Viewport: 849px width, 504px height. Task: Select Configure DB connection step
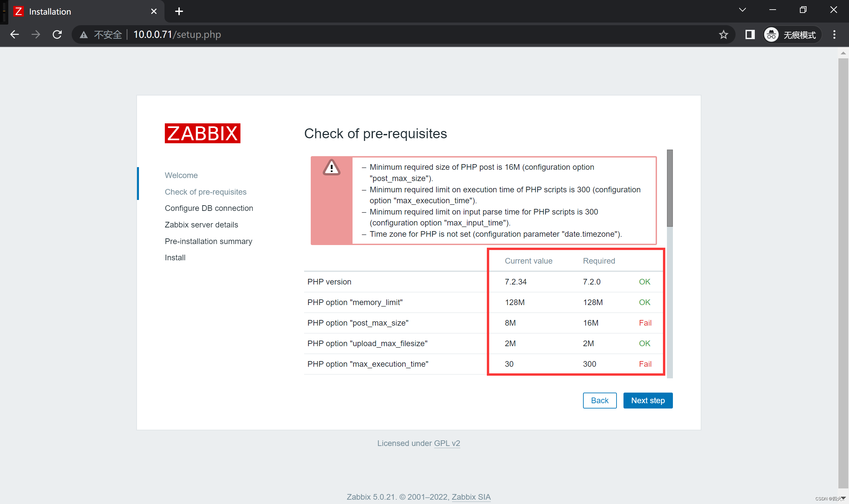pyautogui.click(x=209, y=208)
